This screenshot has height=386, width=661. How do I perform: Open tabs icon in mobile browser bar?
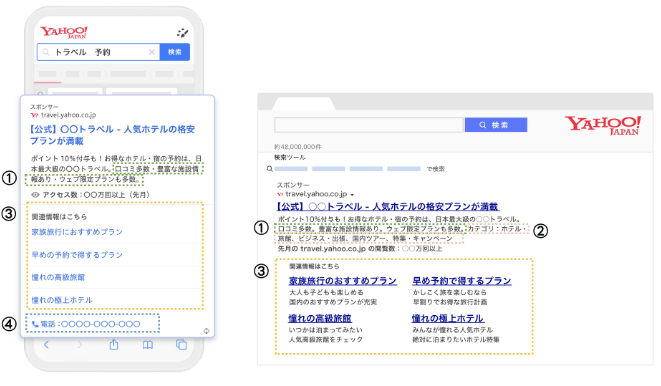pyautogui.click(x=181, y=345)
